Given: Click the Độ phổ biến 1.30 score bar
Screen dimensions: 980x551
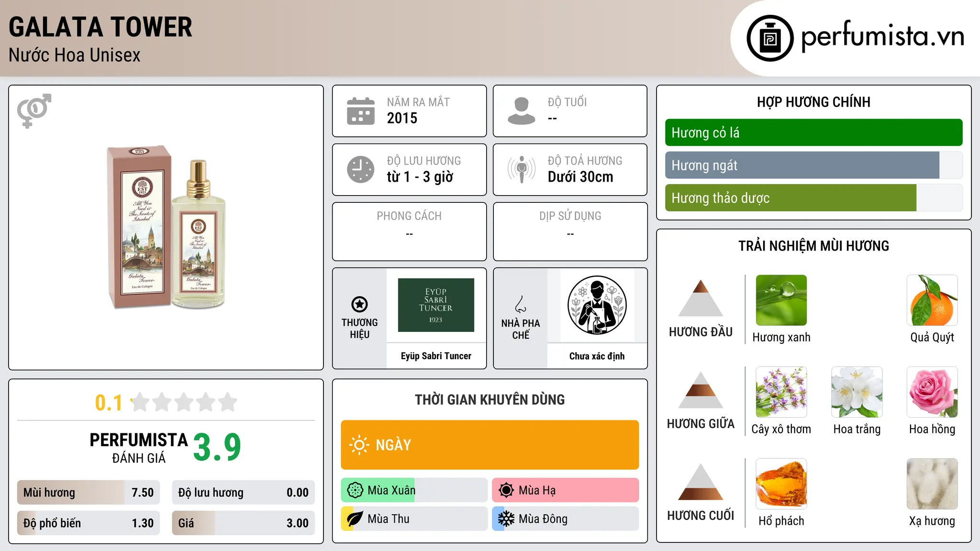Looking at the screenshot, I should pyautogui.click(x=89, y=523).
